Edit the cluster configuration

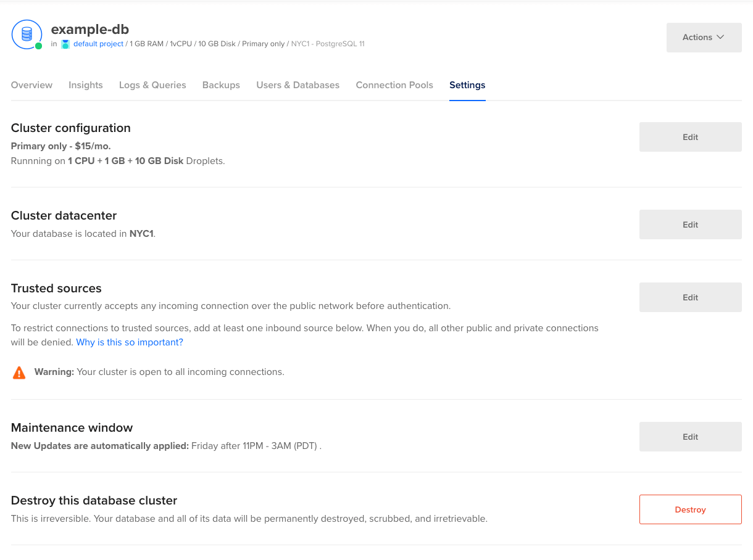pyautogui.click(x=690, y=137)
